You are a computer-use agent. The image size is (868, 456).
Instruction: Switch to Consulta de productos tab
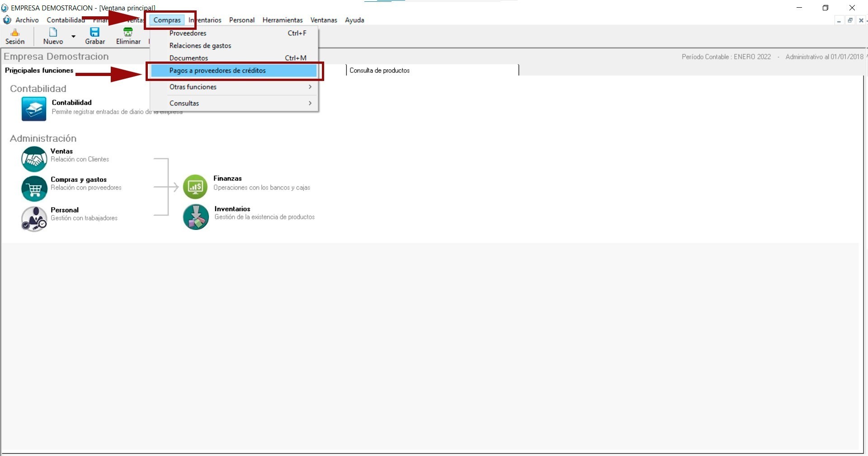pyautogui.click(x=379, y=71)
